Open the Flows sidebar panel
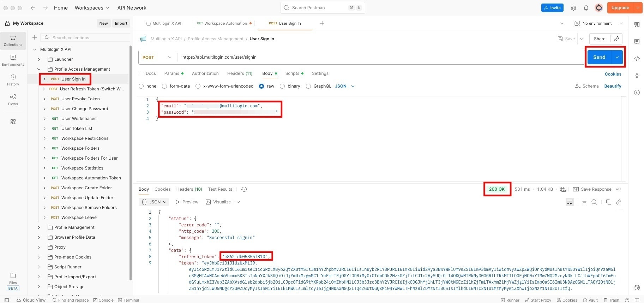 point(13,100)
